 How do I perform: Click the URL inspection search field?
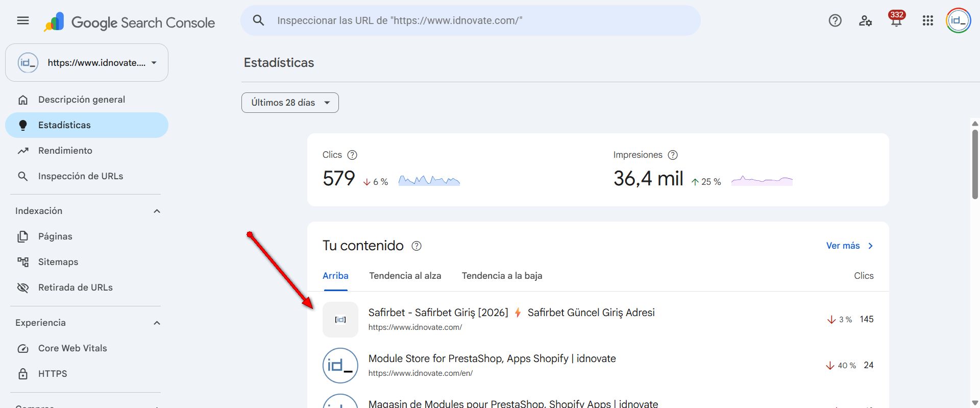[471, 21]
